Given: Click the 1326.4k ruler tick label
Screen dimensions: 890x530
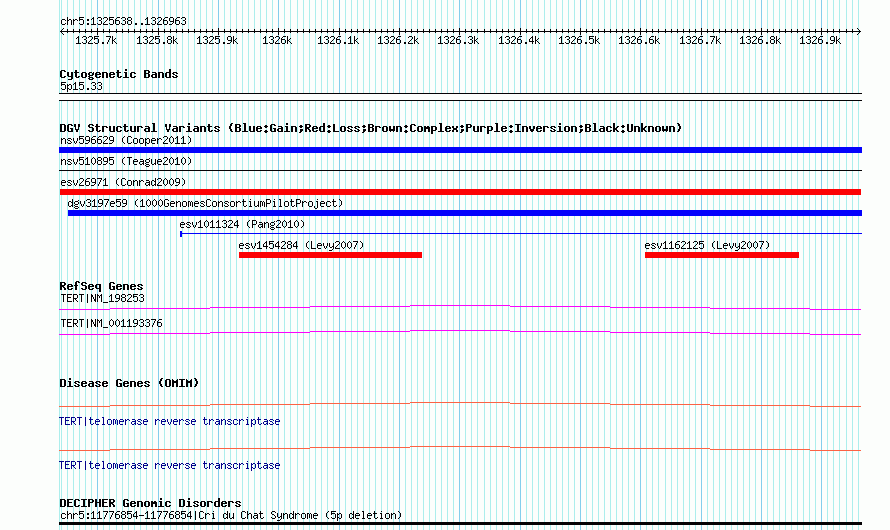Looking at the screenshot, I should (x=519, y=40).
